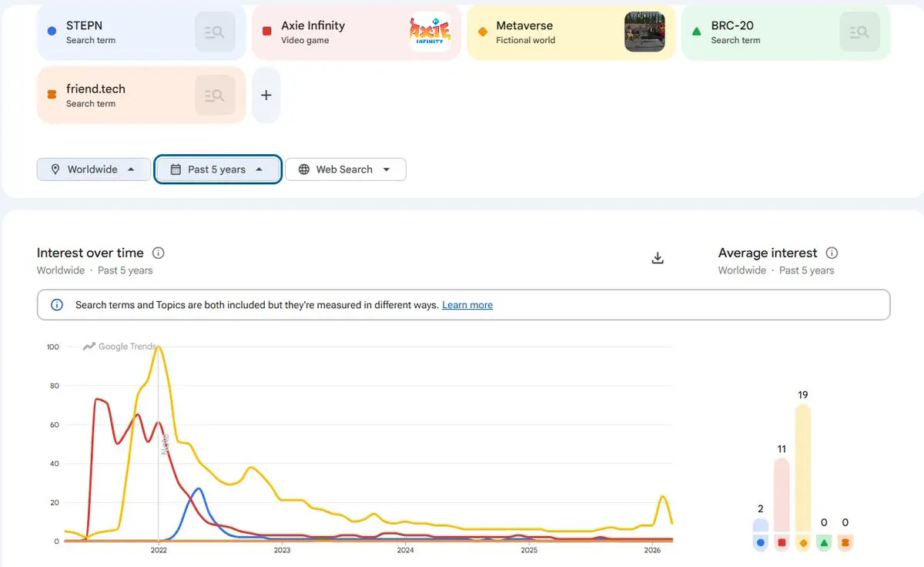
Task: Open the Interest over time help icon
Action: click(x=159, y=253)
